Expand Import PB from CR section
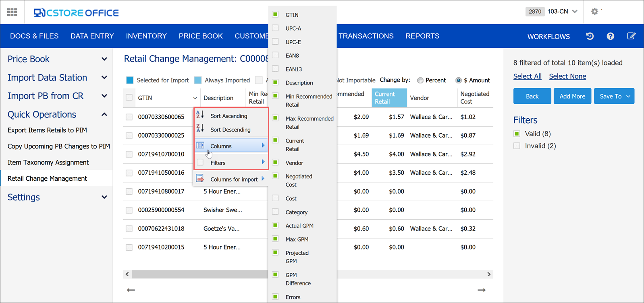This screenshot has width=644, height=303. tap(104, 96)
